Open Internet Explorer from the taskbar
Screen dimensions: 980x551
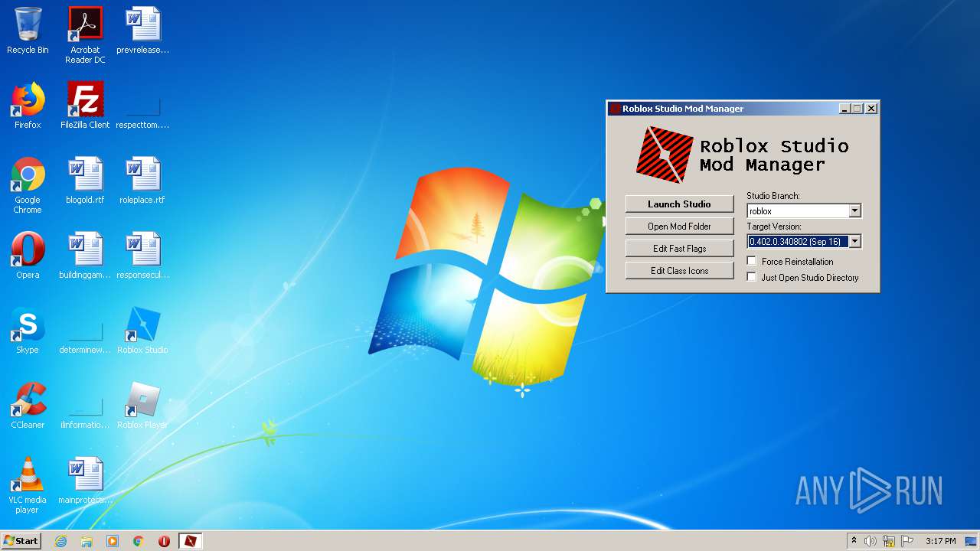(60, 541)
